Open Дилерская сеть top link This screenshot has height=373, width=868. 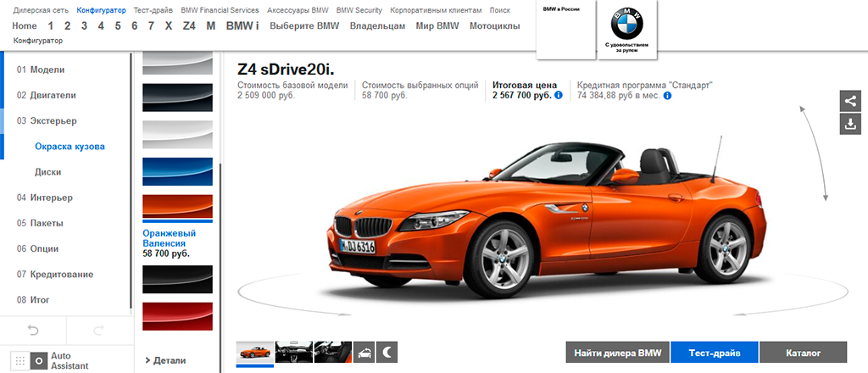(x=41, y=10)
